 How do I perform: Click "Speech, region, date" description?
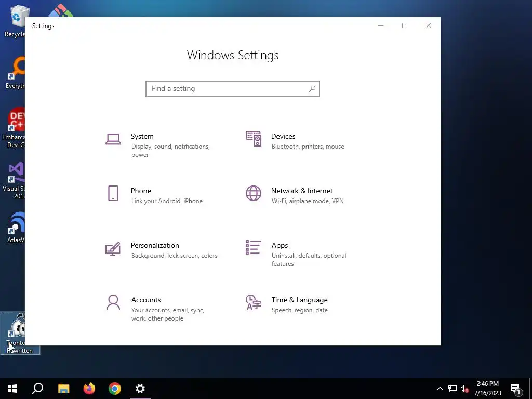click(299, 310)
